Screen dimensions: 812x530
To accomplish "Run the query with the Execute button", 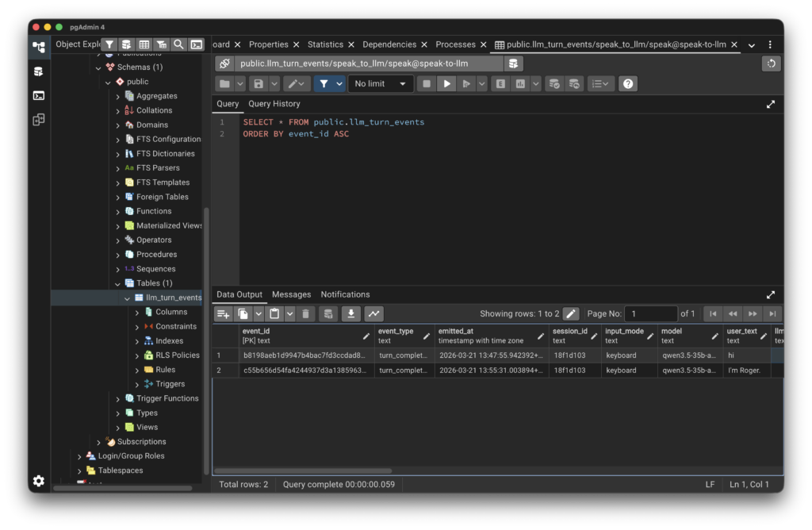I will [x=446, y=83].
